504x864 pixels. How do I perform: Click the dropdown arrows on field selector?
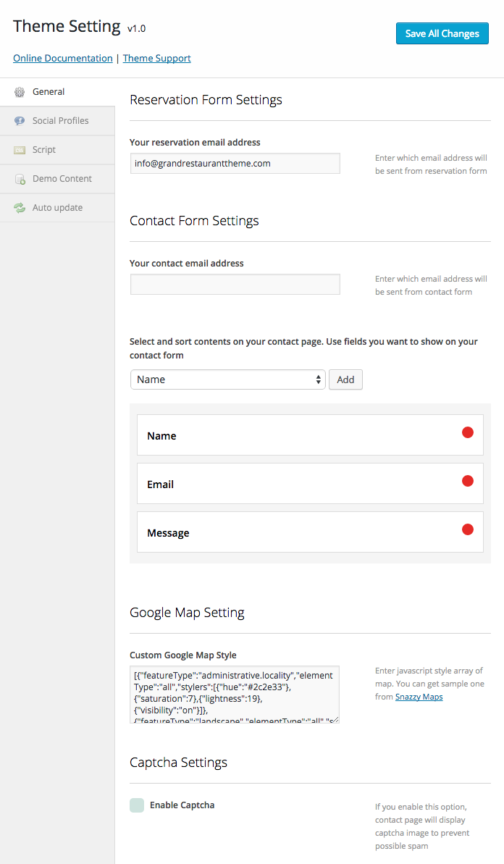(x=319, y=379)
